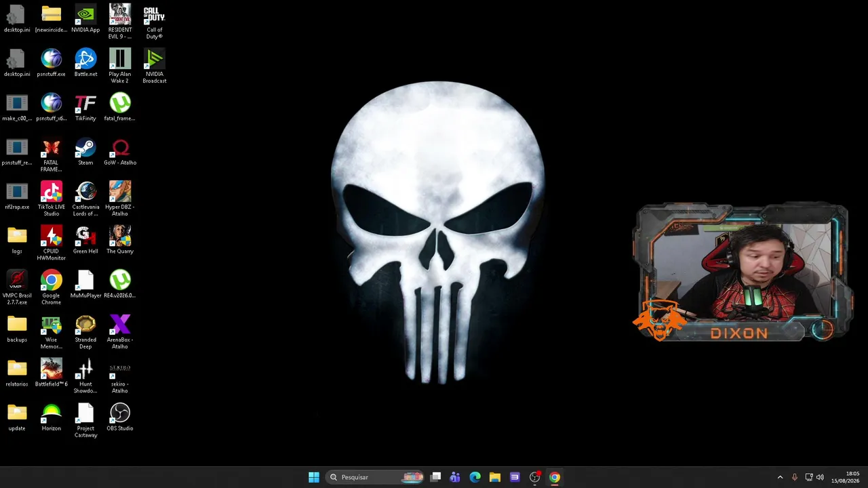
Task: Open the Battle.net desktop shortcut
Action: point(85,63)
